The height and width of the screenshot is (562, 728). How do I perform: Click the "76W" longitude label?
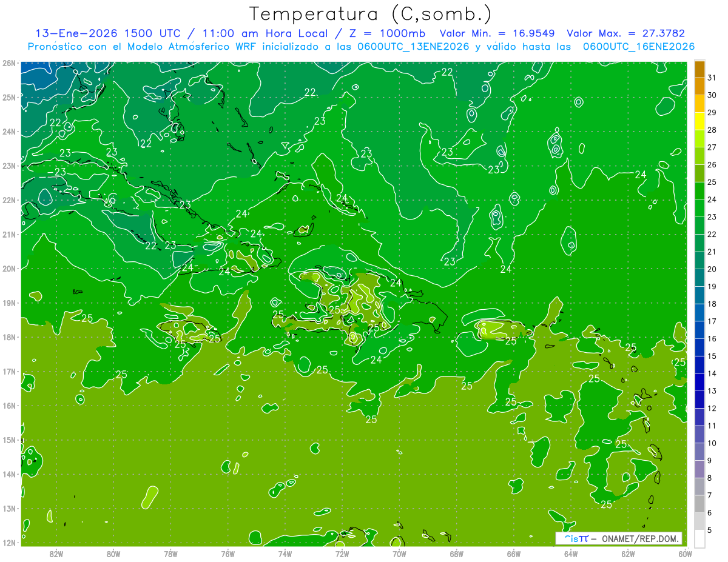227,553
